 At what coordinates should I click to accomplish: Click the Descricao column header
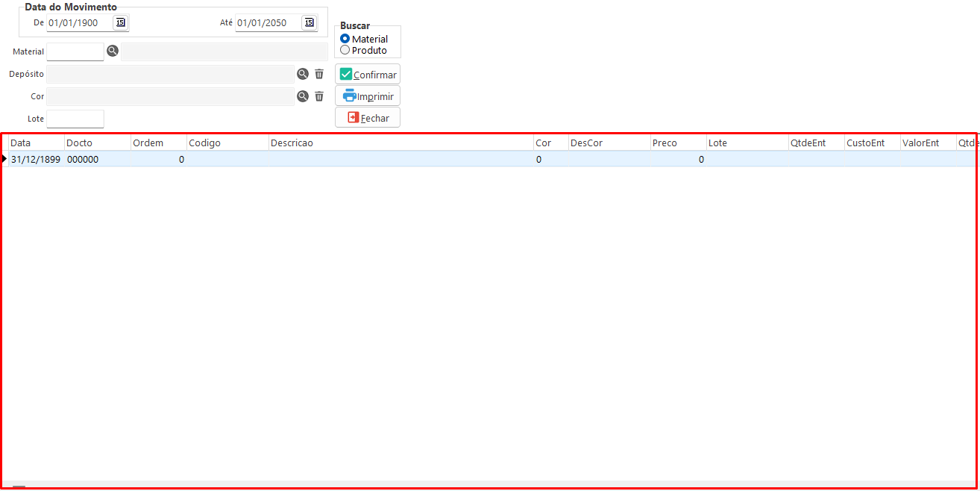(x=401, y=143)
